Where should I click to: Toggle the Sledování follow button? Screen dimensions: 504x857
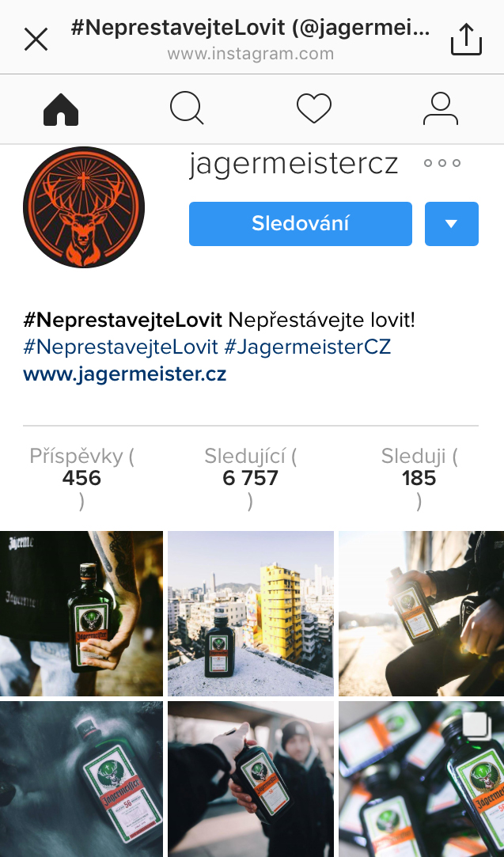tap(301, 223)
